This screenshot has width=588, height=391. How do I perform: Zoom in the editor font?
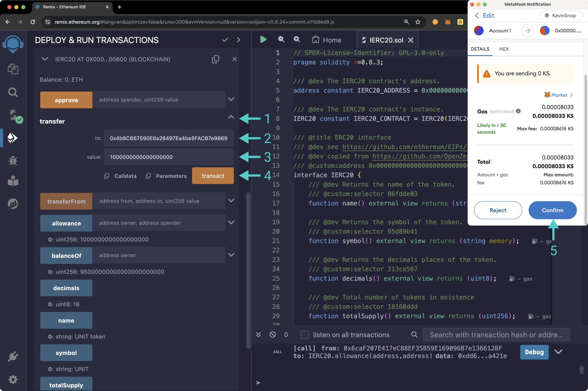[297, 39]
